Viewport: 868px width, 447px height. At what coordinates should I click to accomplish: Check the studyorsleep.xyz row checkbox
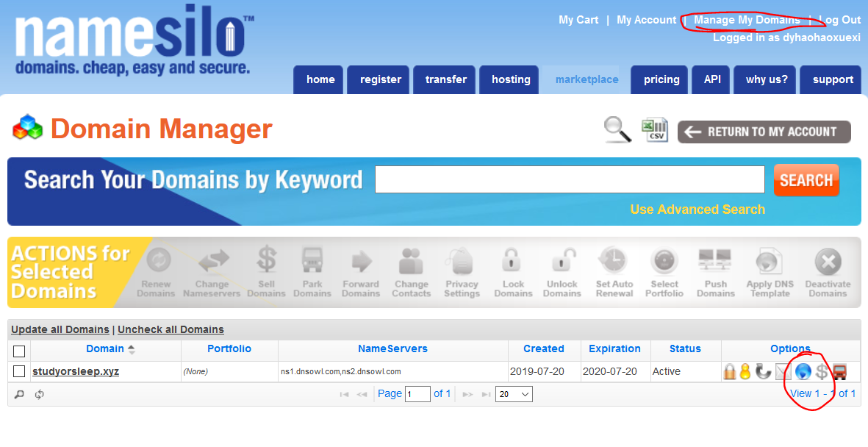point(19,371)
